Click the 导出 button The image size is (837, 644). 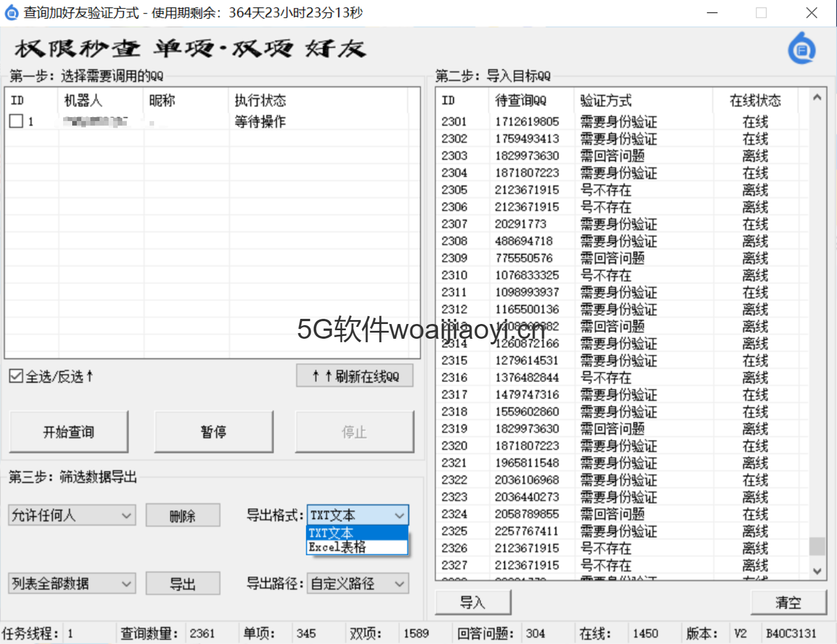tap(183, 583)
